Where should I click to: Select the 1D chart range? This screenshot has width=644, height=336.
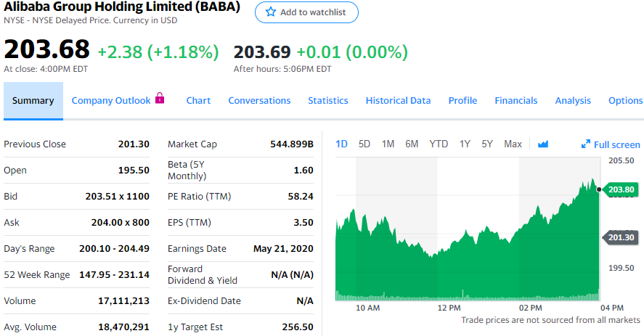click(341, 144)
